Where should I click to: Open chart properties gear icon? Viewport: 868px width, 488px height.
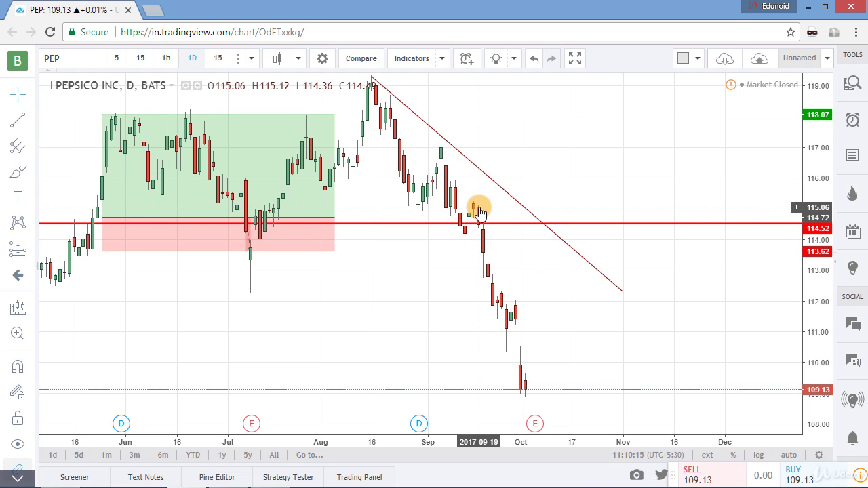[322, 58]
